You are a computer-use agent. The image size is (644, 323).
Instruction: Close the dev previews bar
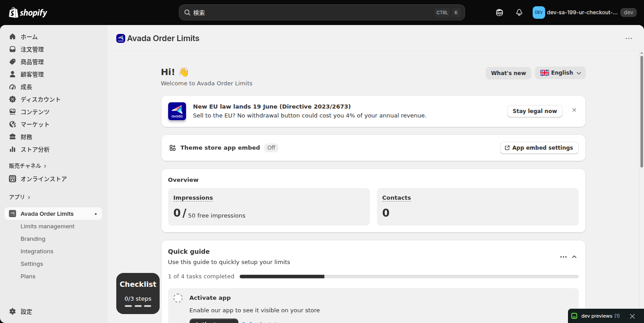[632, 316]
